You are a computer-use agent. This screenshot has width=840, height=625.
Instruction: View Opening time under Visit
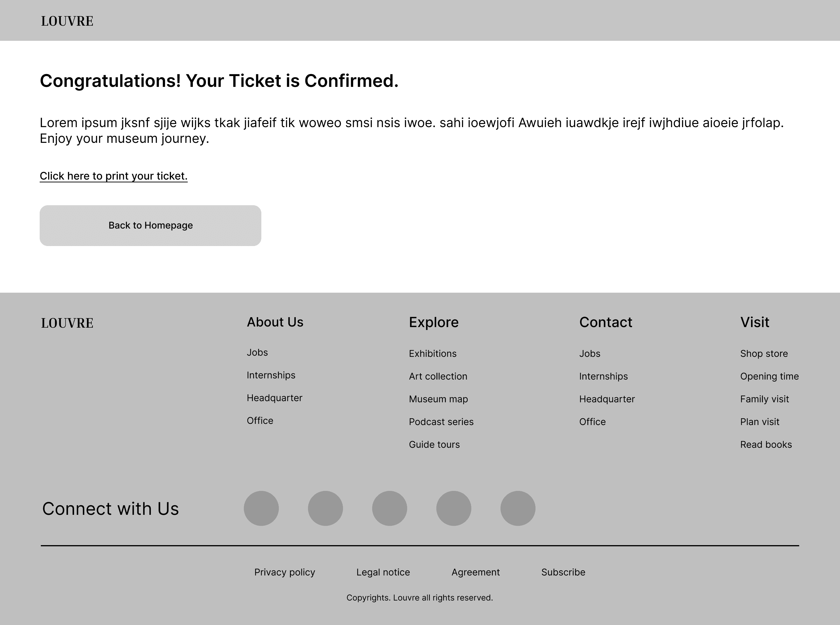(770, 376)
